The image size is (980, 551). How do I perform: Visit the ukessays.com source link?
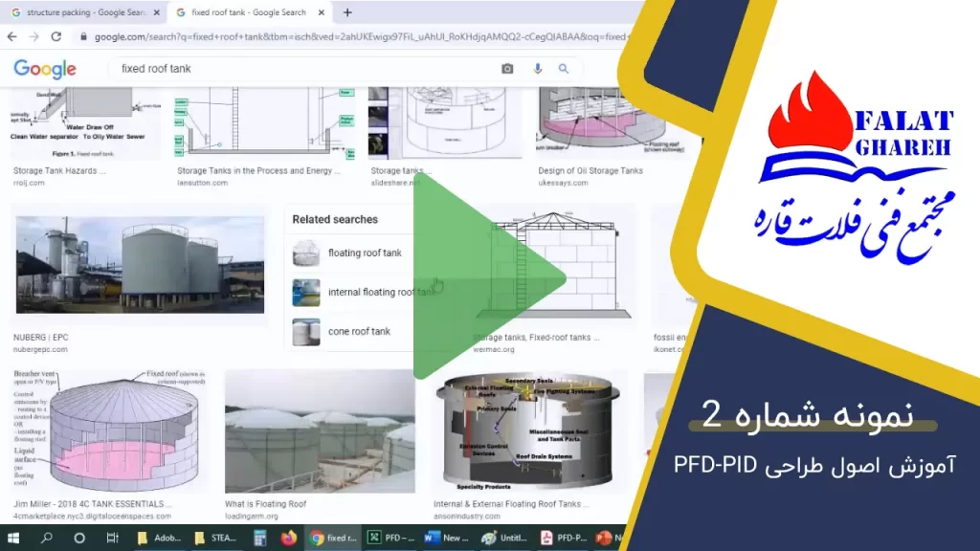[563, 183]
